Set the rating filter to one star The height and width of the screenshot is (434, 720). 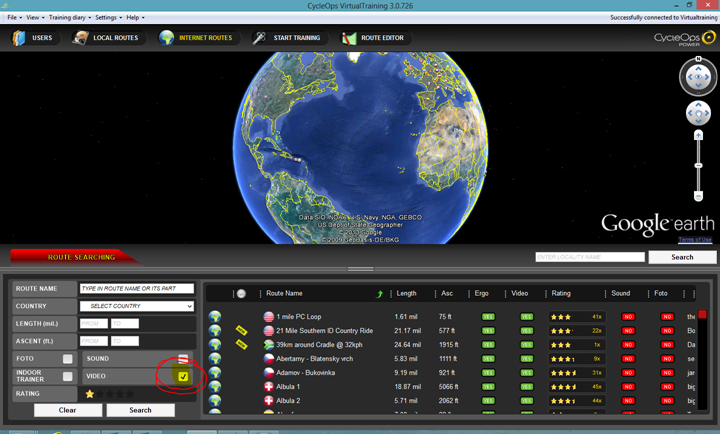(90, 394)
